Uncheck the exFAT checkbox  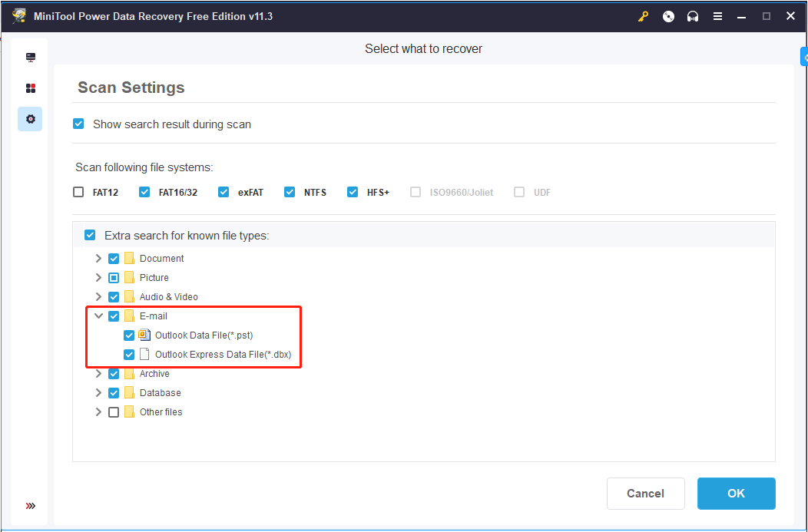point(224,192)
